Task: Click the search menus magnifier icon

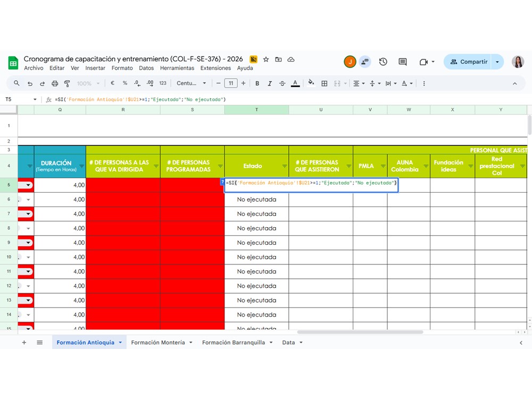Action: point(16,83)
